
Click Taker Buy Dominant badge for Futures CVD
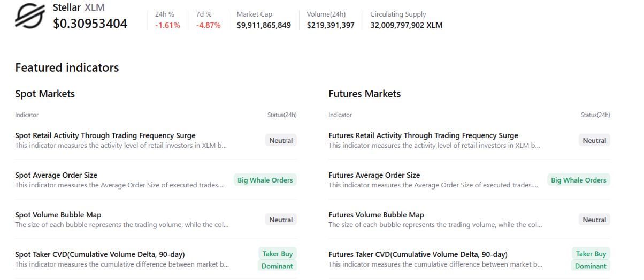click(591, 260)
